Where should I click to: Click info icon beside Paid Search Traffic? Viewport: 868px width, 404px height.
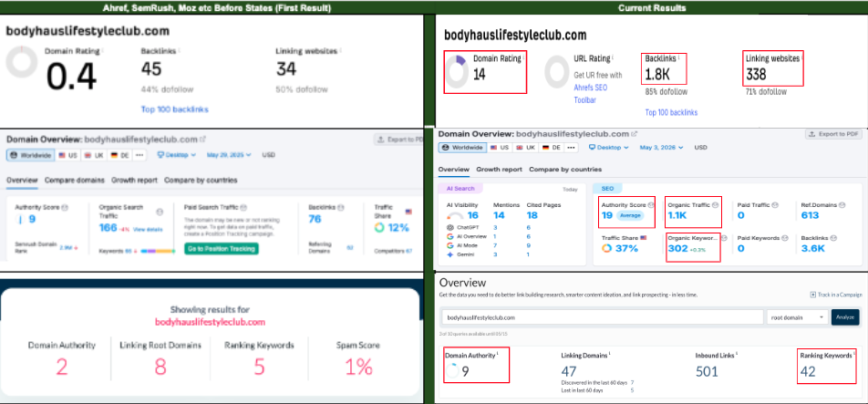coord(242,207)
